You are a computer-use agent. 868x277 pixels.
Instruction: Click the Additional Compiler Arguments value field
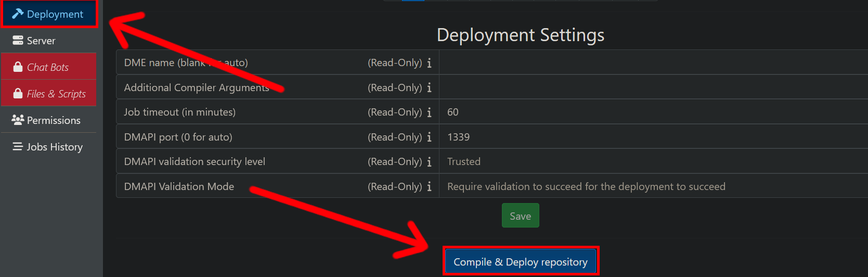point(653,87)
